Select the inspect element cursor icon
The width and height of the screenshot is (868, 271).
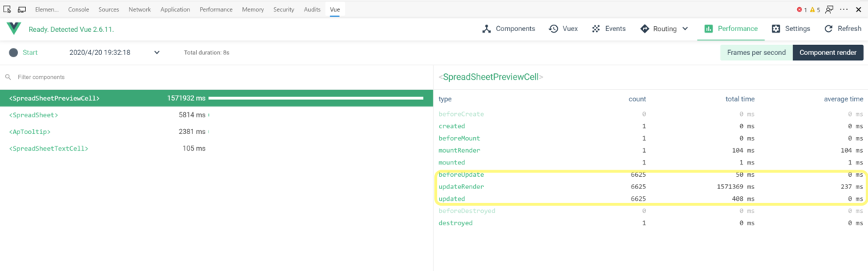pyautogui.click(x=7, y=9)
